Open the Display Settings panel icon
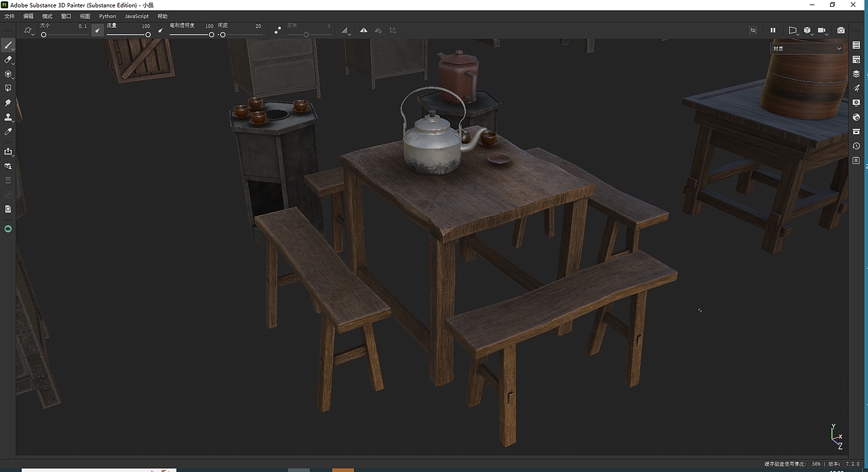 (x=856, y=102)
